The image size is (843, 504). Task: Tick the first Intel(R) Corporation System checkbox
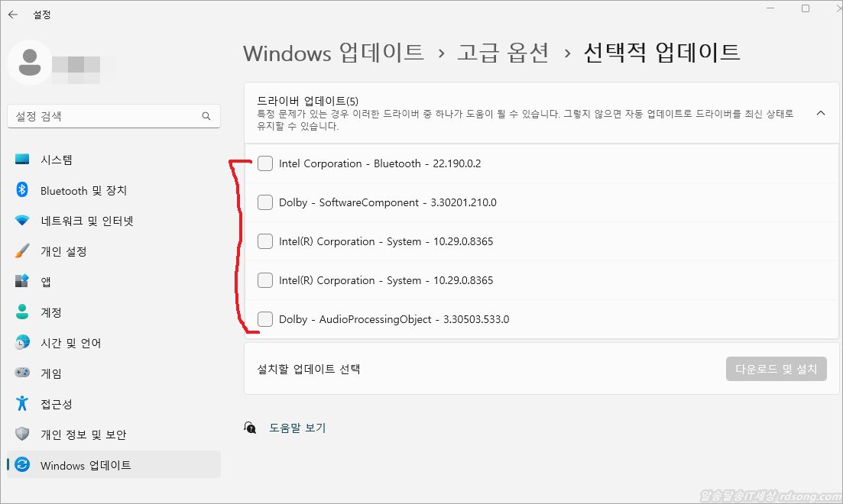265,241
